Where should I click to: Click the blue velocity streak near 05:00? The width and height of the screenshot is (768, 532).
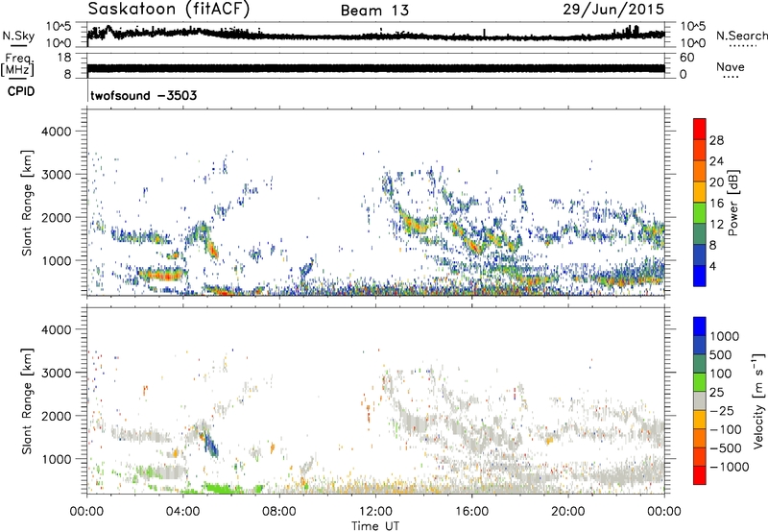coord(210,444)
